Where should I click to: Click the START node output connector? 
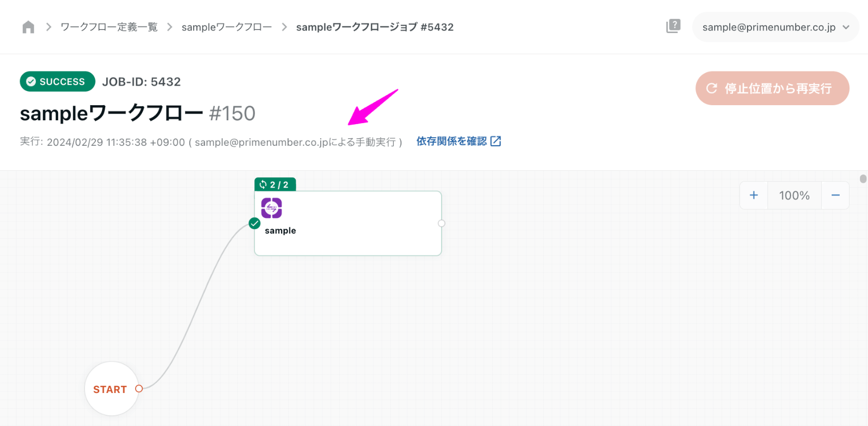(139, 389)
